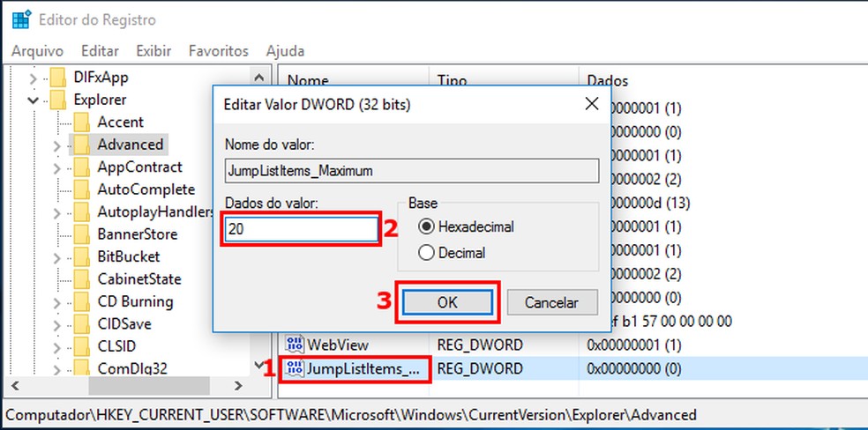868x430 pixels.
Task: Click REG_DWORD type in WebView row
Action: click(479, 345)
